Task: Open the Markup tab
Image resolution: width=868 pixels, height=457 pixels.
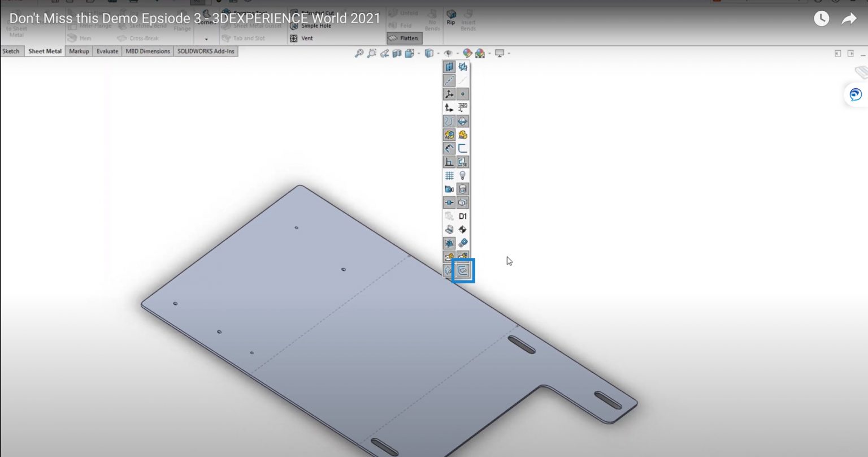Action: point(79,51)
